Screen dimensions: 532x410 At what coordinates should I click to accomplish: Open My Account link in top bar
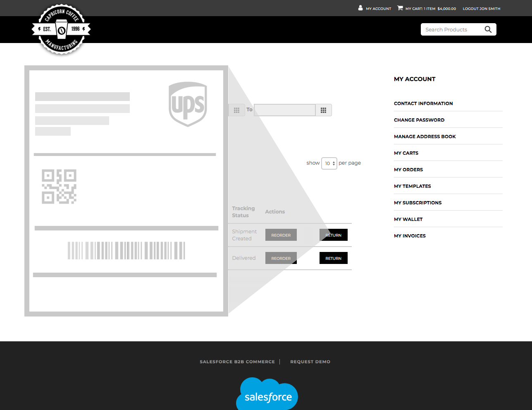[x=378, y=9]
